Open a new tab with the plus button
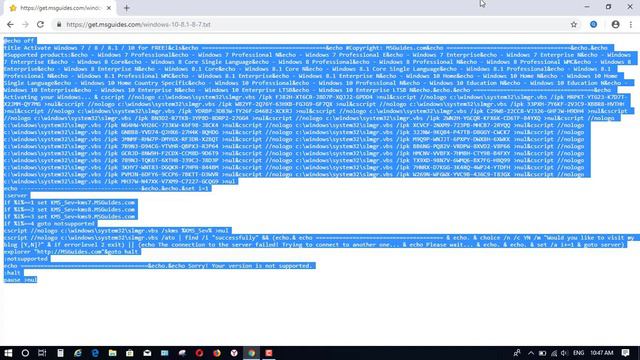This screenshot has width=640, height=360. pos(127,8)
